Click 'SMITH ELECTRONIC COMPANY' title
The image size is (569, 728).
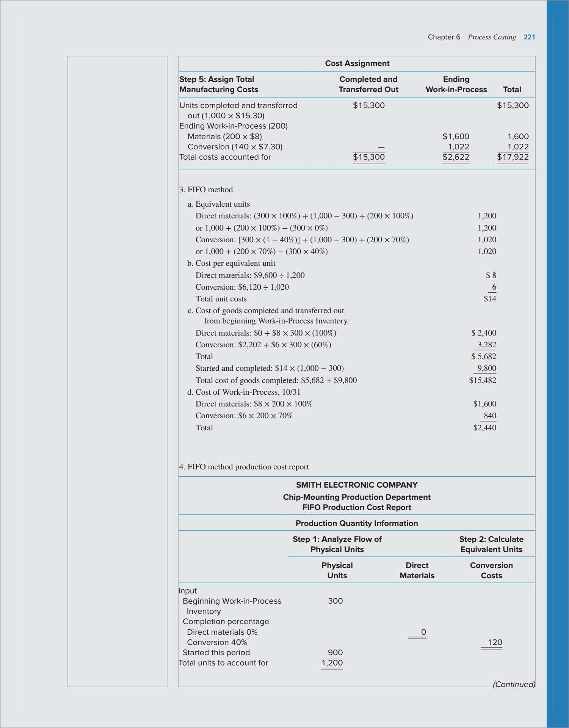(x=357, y=485)
